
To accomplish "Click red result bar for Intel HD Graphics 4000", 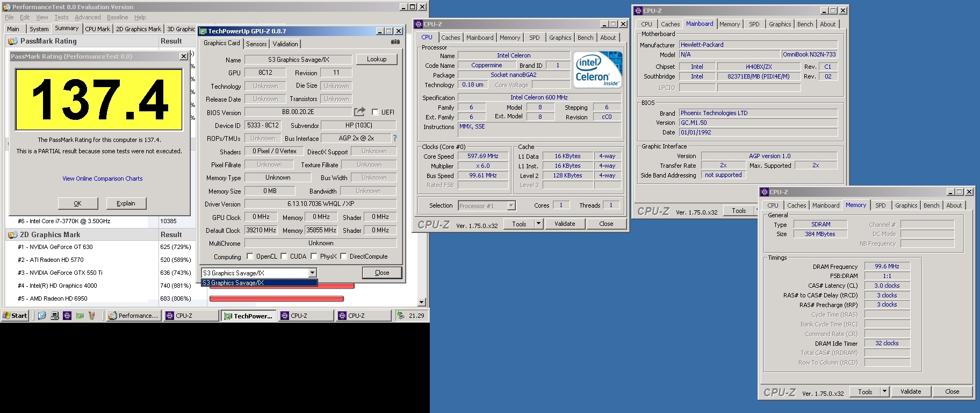I will (282, 286).
